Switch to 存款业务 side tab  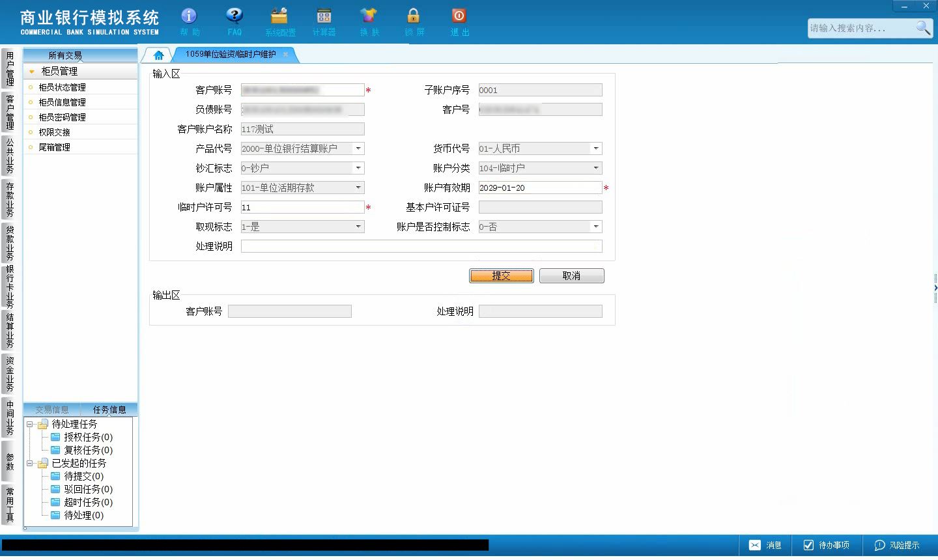[x=10, y=199]
